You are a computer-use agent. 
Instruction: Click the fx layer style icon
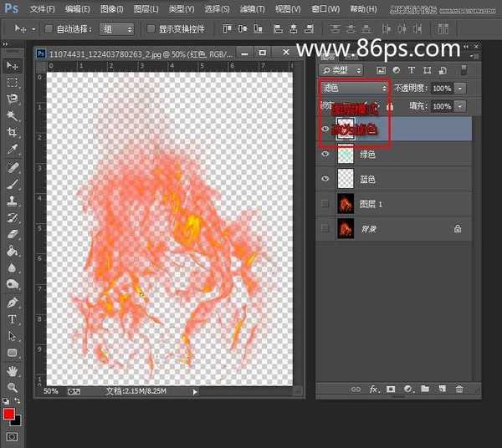pos(374,389)
